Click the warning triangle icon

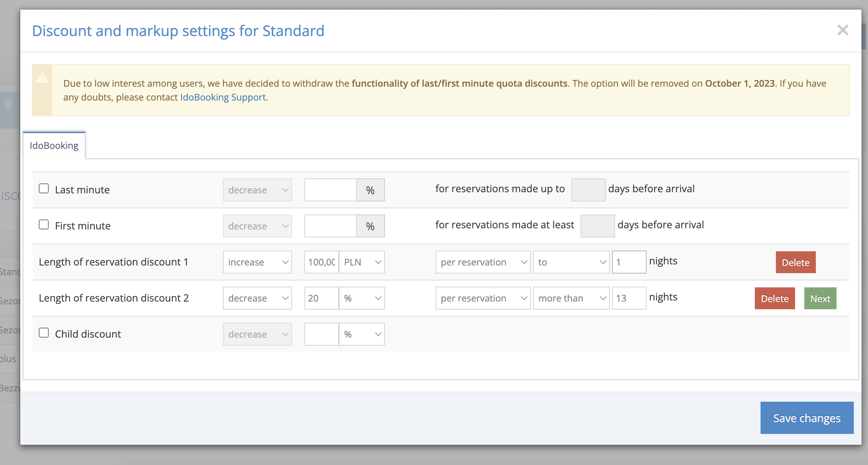click(42, 78)
